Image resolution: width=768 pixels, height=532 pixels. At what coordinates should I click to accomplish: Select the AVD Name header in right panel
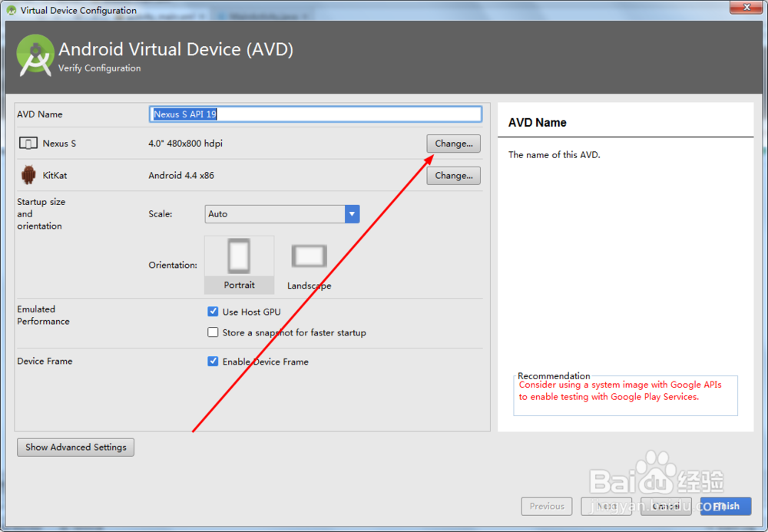tap(538, 122)
